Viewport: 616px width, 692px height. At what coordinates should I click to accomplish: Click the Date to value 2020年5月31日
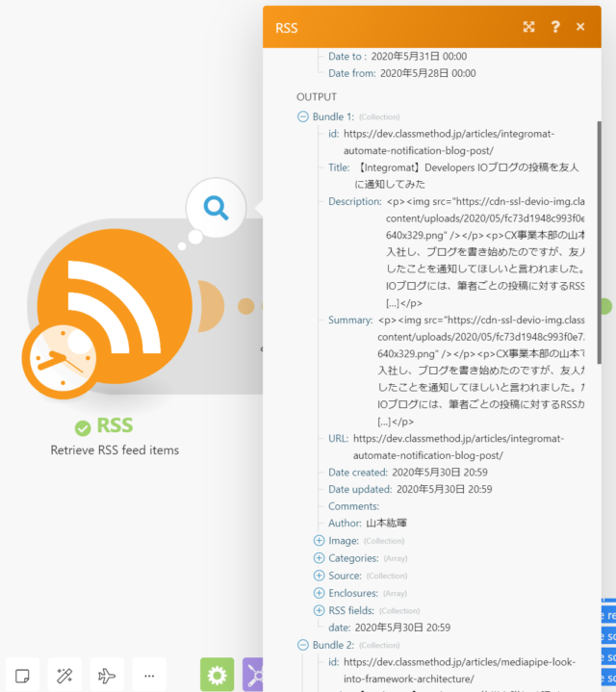(419, 56)
